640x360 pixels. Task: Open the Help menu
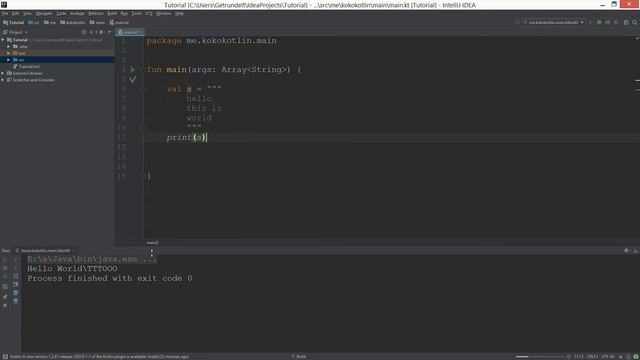(x=179, y=13)
